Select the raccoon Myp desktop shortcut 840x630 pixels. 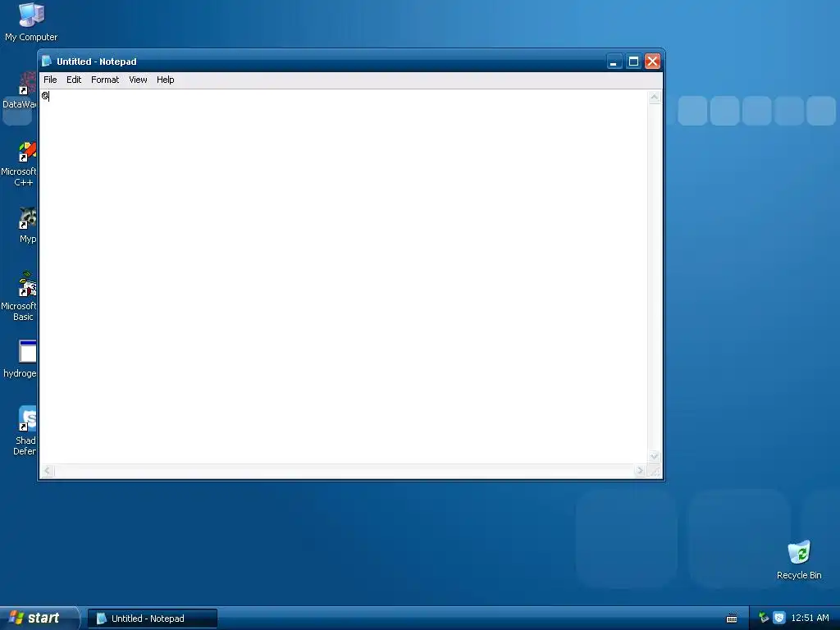tap(27, 225)
